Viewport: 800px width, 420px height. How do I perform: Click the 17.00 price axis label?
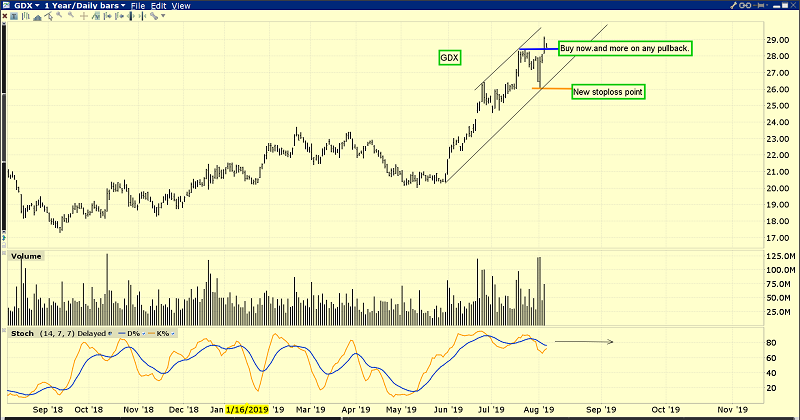(778, 238)
